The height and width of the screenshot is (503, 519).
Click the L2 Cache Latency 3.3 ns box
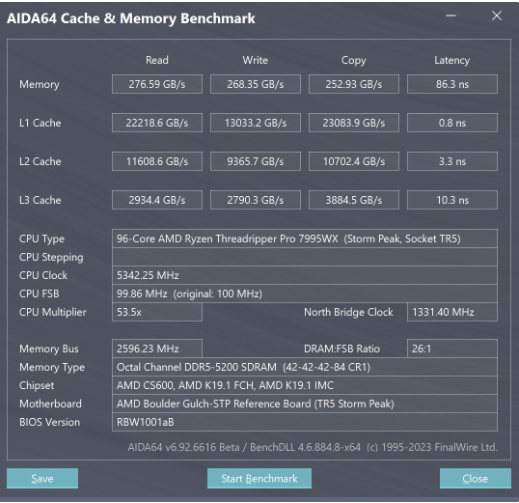(452, 161)
